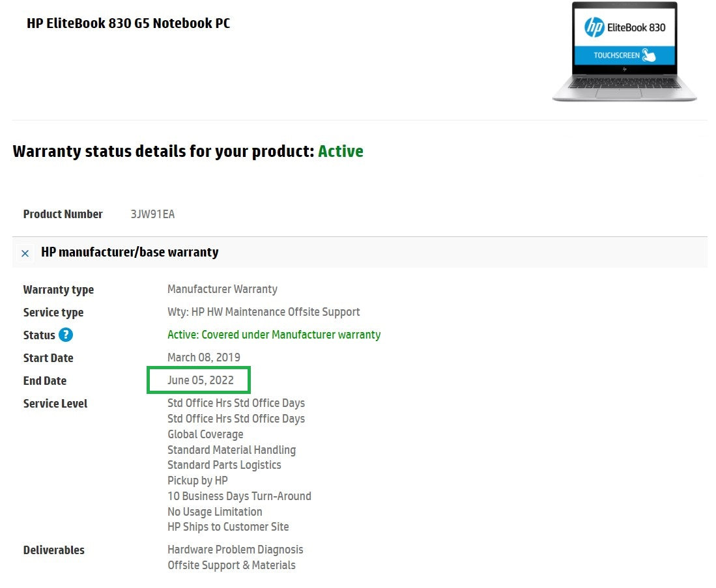716x588 pixels.
Task: Click Standard Parts Logistics entry
Action: click(224, 465)
